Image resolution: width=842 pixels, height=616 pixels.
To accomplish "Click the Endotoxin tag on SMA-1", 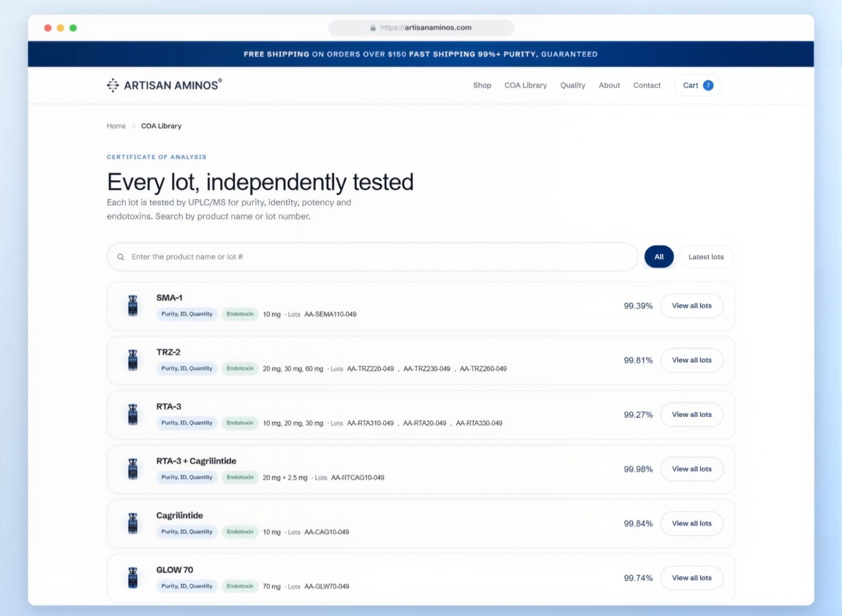I will 240,314.
